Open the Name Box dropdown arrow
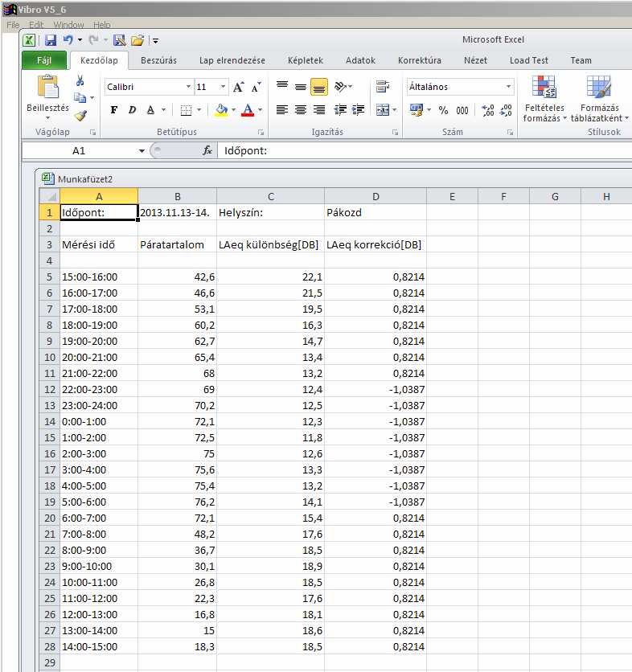Image resolution: width=632 pixels, height=672 pixels. [142, 151]
